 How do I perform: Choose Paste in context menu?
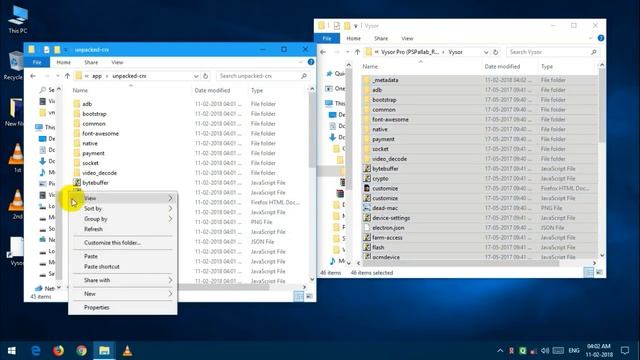(x=123, y=256)
